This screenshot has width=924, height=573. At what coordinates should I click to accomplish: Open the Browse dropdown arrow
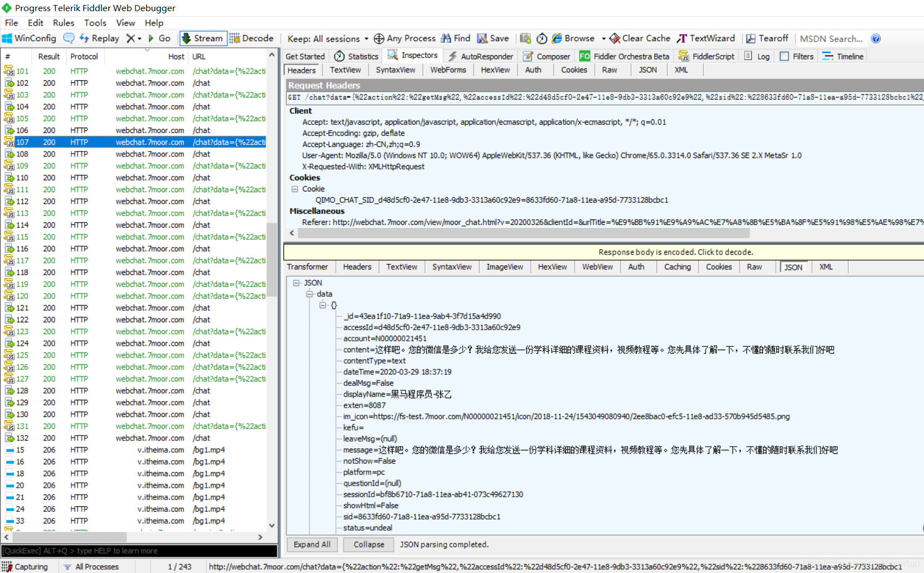point(604,39)
